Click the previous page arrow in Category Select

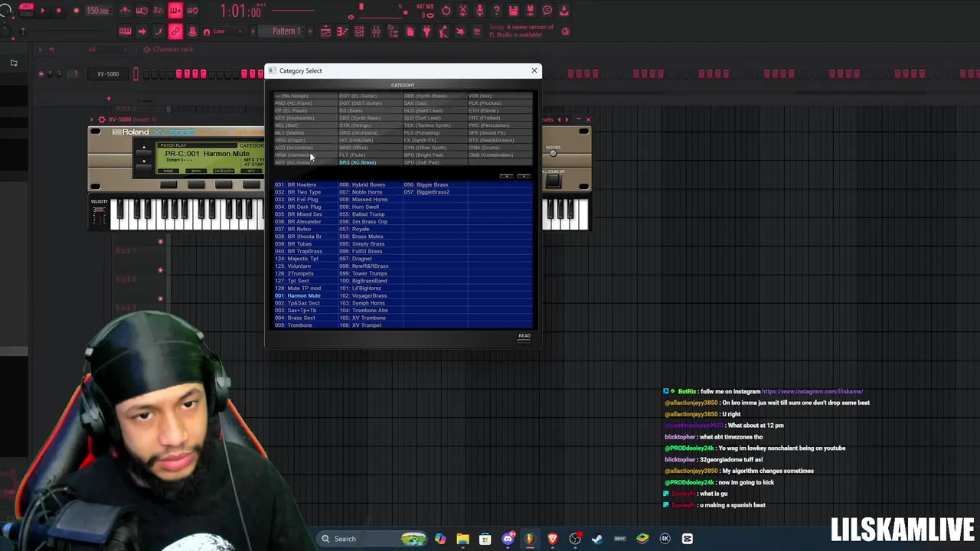point(506,176)
